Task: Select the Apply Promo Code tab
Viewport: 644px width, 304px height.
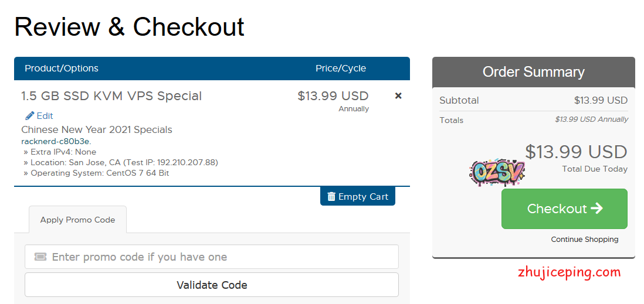Action: [x=77, y=220]
